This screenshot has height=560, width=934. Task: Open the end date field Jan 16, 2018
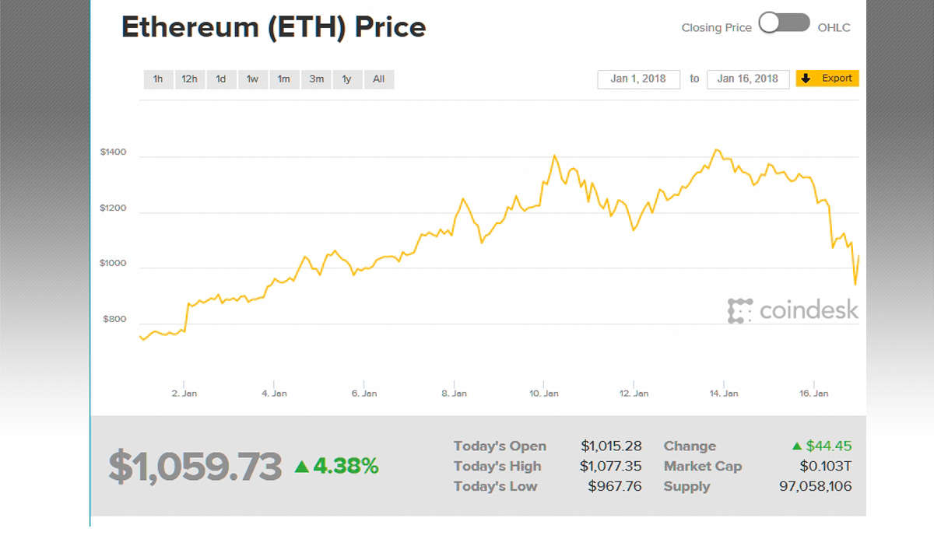(x=747, y=79)
